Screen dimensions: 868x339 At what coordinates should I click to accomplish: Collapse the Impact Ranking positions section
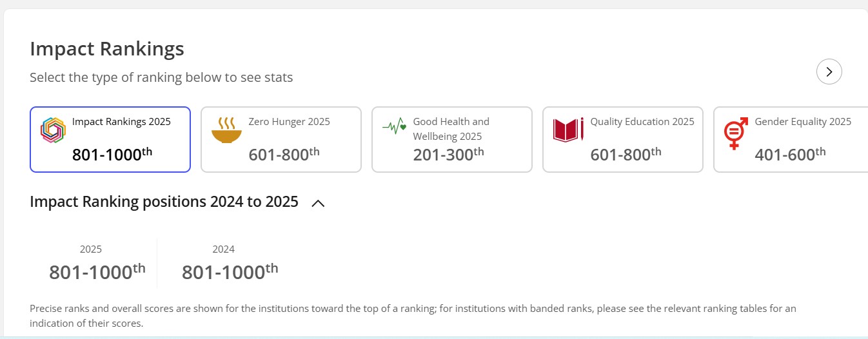point(318,203)
